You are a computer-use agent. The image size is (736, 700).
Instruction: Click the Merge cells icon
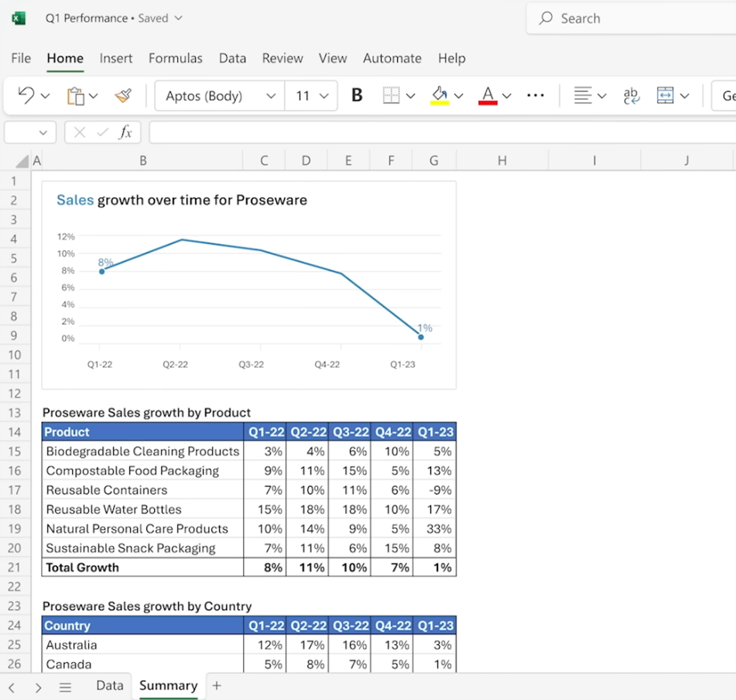pyautogui.click(x=665, y=96)
